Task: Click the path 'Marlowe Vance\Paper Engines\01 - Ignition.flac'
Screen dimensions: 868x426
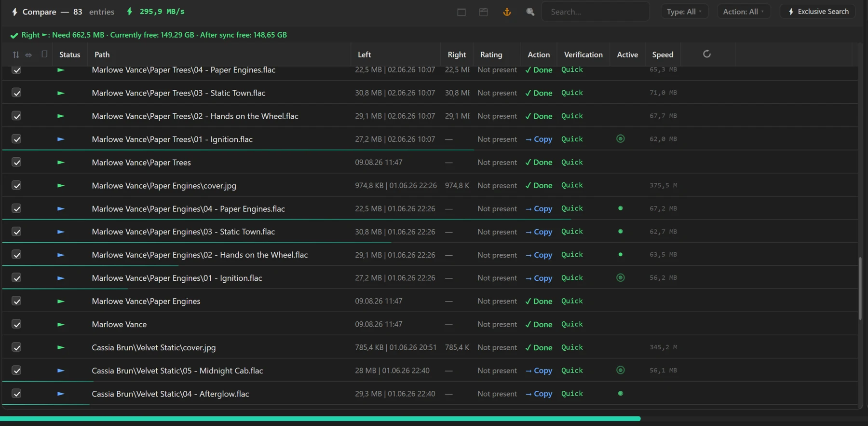Action: pyautogui.click(x=177, y=278)
